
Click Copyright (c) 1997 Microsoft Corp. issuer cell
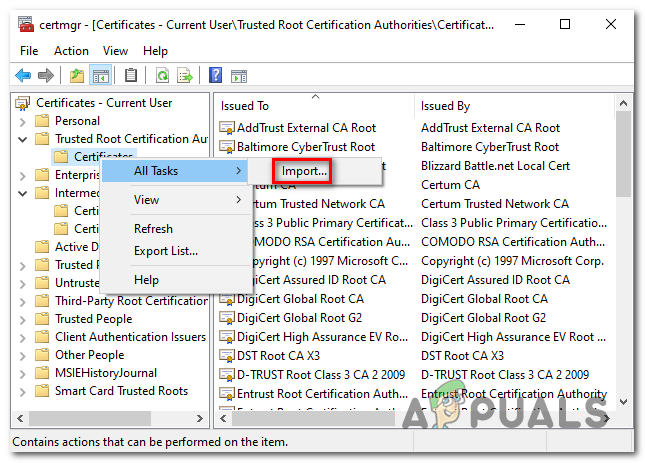pyautogui.click(x=512, y=261)
